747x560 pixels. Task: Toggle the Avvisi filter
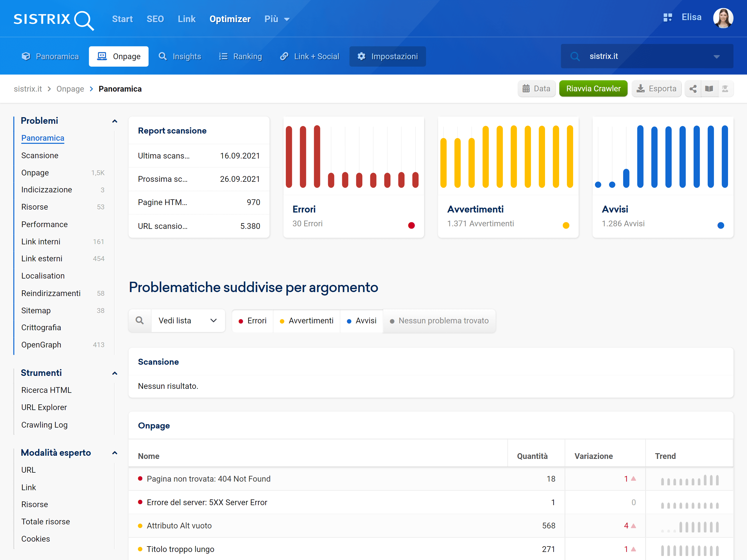[362, 321]
